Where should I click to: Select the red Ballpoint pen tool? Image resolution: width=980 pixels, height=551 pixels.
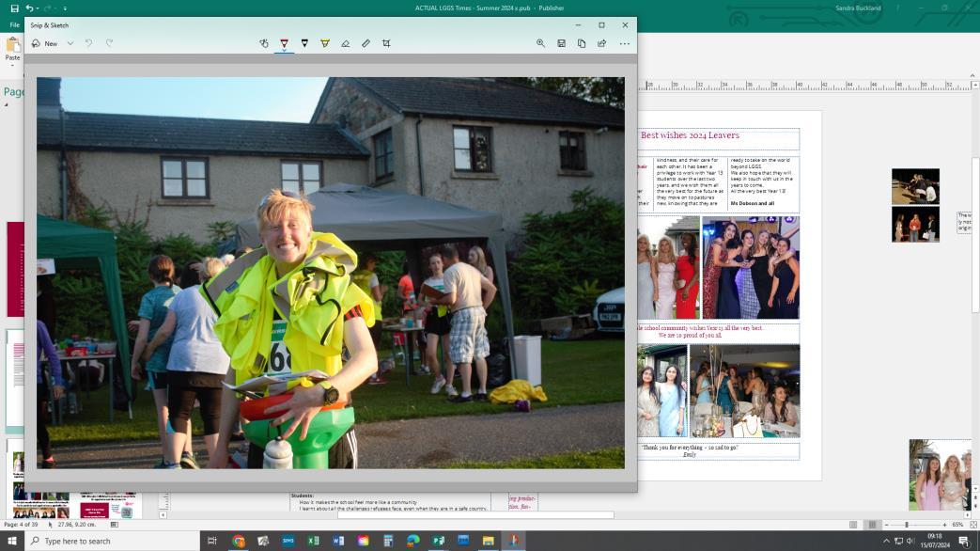click(x=285, y=43)
